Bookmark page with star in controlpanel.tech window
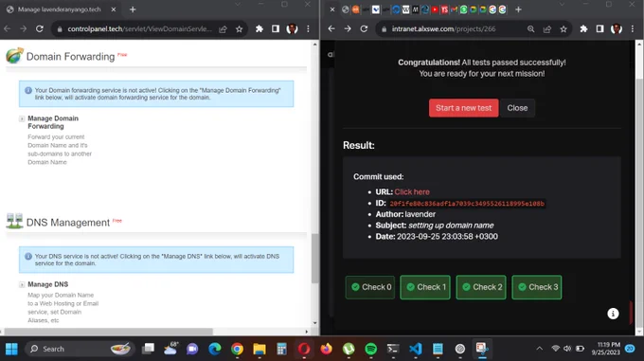The image size is (644, 361). coord(239,28)
